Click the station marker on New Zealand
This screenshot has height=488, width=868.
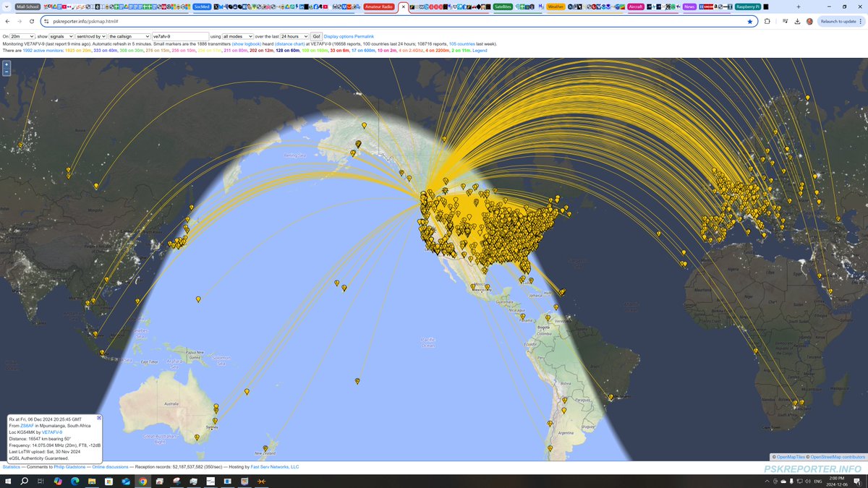(x=265, y=449)
